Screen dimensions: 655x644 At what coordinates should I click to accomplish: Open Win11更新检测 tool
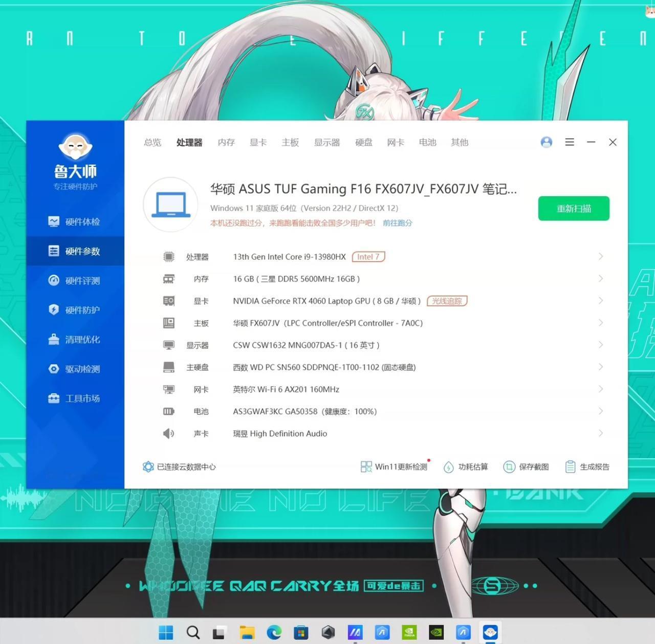394,467
